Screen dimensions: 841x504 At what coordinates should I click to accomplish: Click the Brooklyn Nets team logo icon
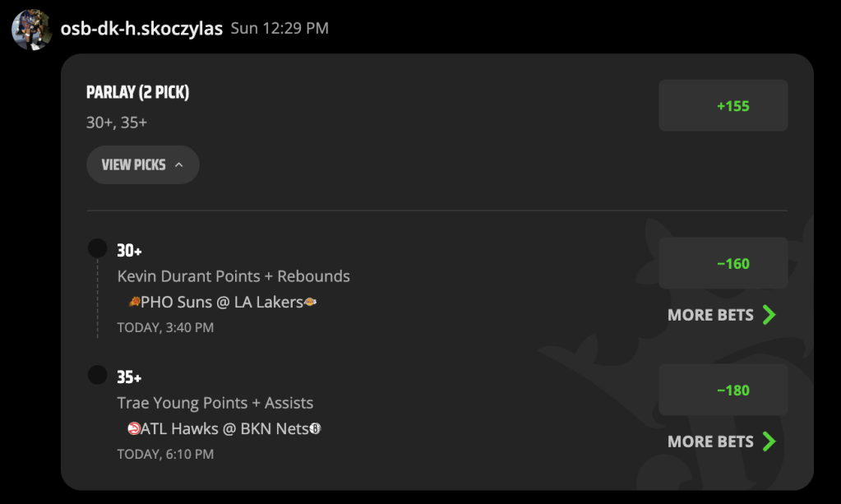click(x=316, y=428)
